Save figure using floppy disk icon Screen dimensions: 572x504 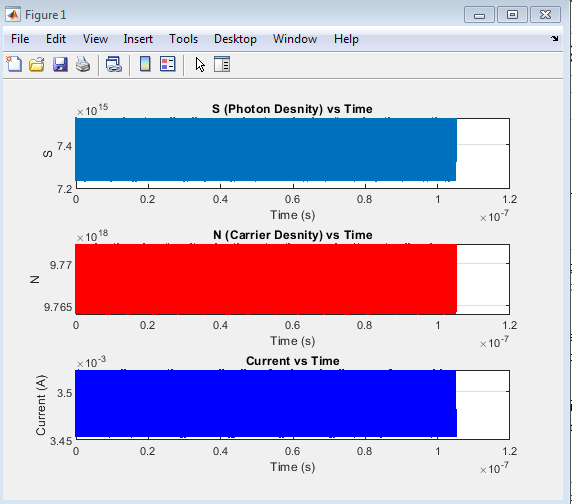(x=60, y=65)
